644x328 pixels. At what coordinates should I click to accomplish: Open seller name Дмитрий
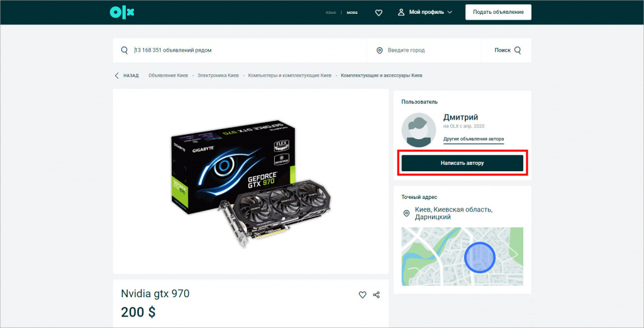click(461, 118)
